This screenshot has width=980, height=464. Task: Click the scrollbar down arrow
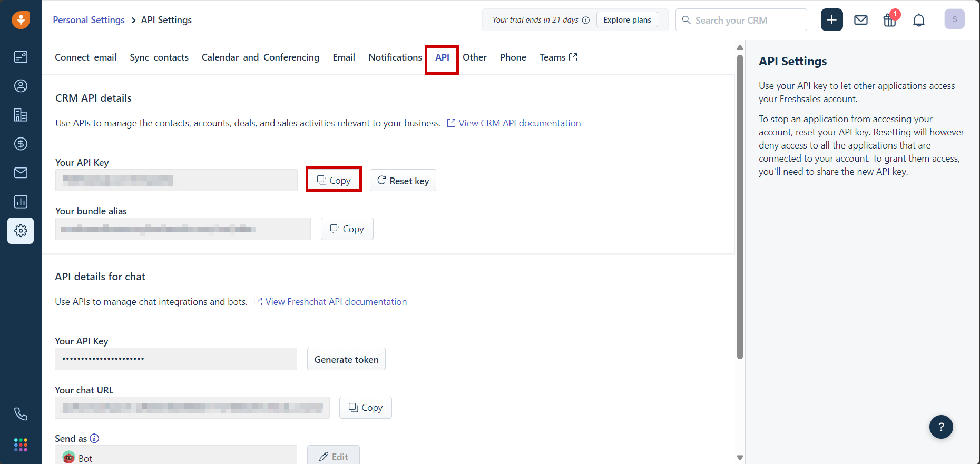click(x=740, y=458)
